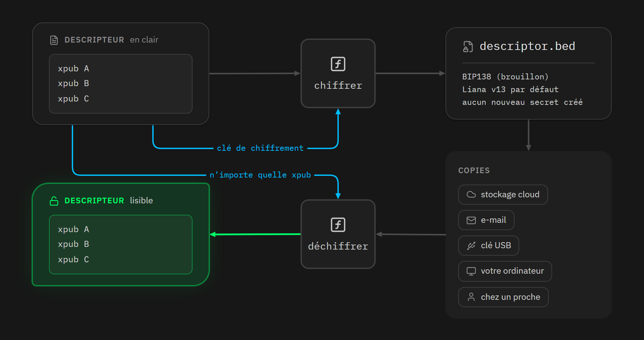
Task: Click the chiffrer label
Action: (x=338, y=86)
